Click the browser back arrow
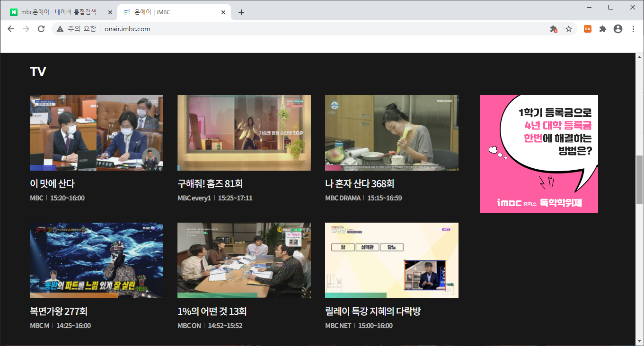644x346 pixels. point(11,29)
